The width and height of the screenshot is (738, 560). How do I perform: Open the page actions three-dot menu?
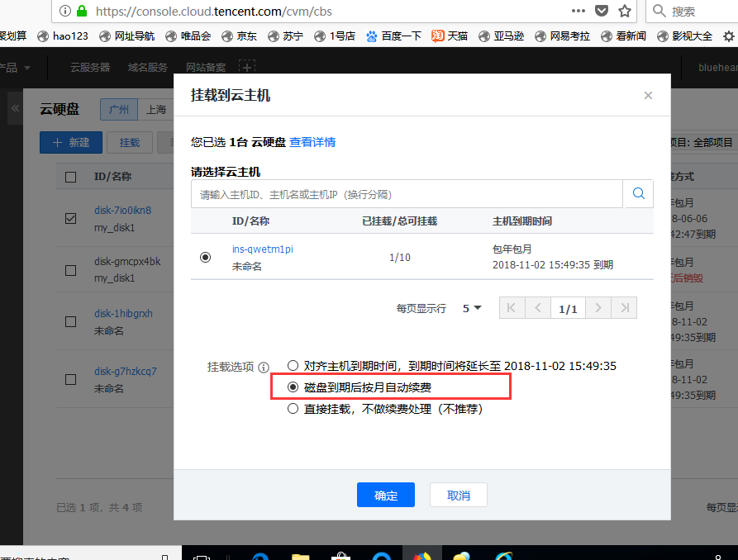(x=578, y=11)
